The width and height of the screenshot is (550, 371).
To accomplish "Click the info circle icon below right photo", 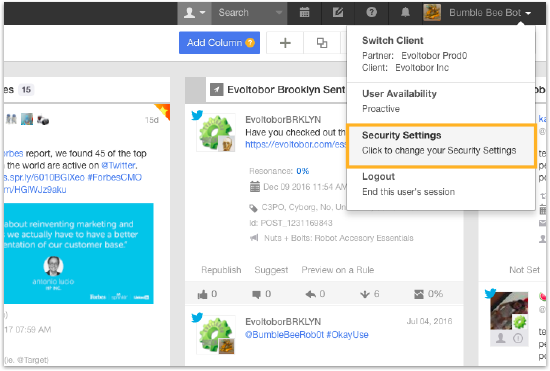I will tap(518, 338).
